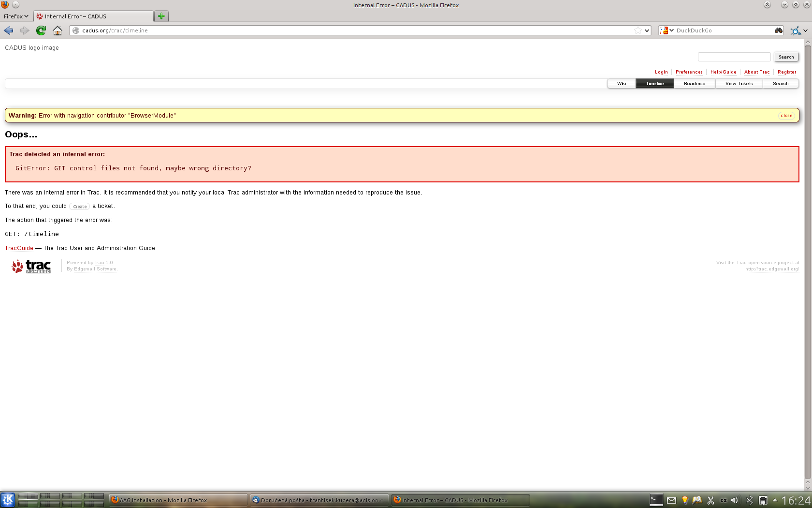
Task: Click the Firefox logo in title bar
Action: 5,5
